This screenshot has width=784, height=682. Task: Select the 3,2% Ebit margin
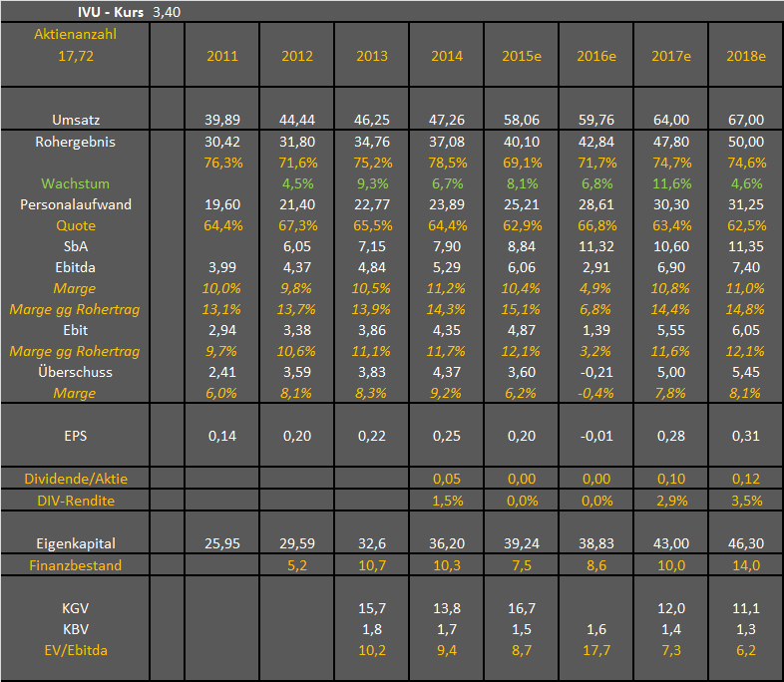(595, 352)
